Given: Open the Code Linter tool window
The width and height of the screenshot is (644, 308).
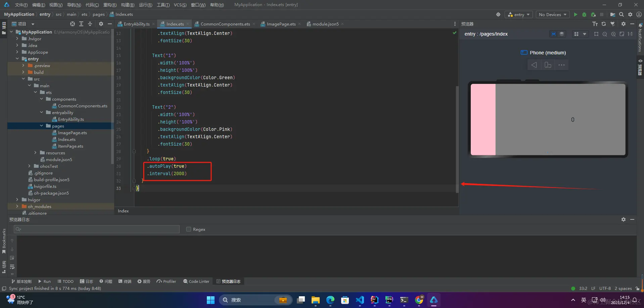Looking at the screenshot, I should click(x=196, y=281).
